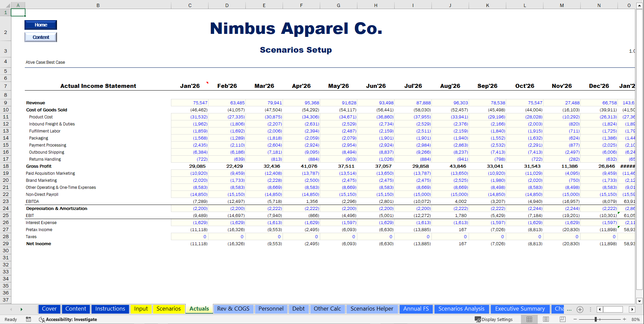Open the Scenarios sheet tab

point(169,309)
